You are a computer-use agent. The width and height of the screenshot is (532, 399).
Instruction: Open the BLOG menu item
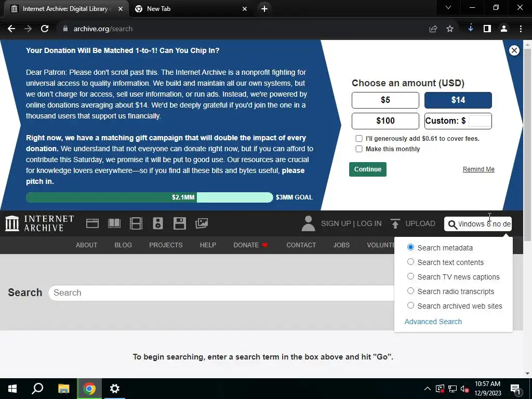click(123, 245)
